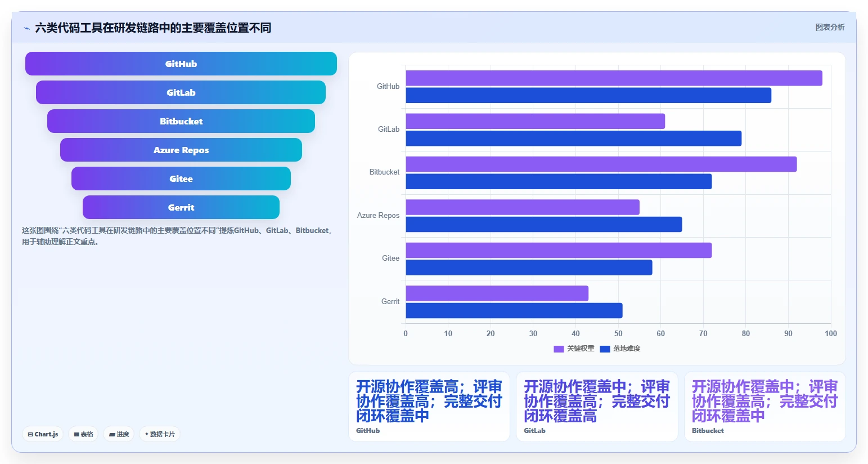The width and height of the screenshot is (868, 464).
Task: Select the GitLab funnel bar
Action: [181, 92]
